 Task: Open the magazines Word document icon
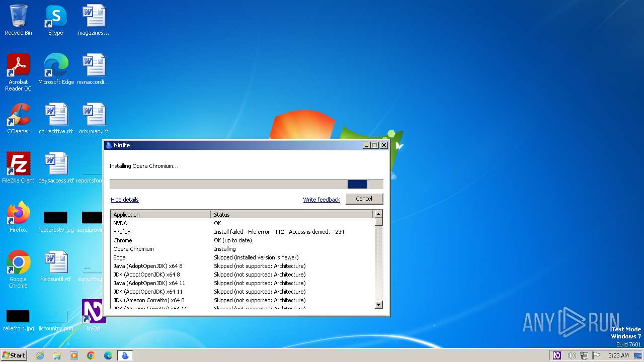[x=94, y=20]
